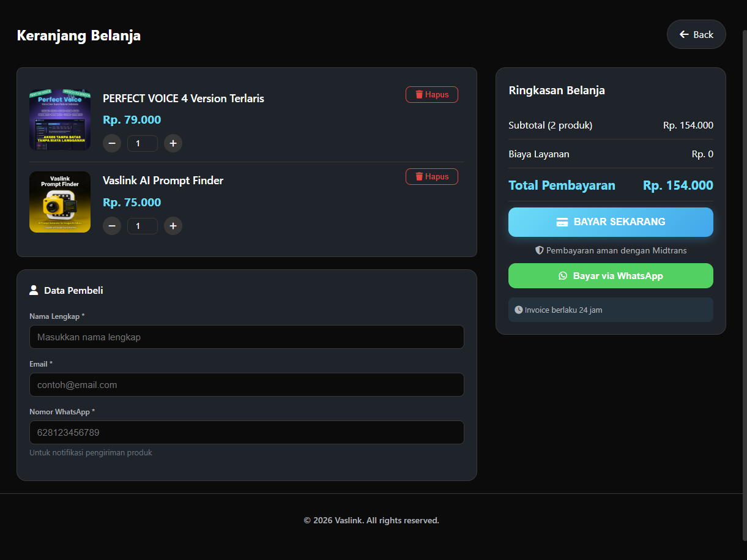
Task: Click the Rp. 0 service fee value
Action: point(702,154)
